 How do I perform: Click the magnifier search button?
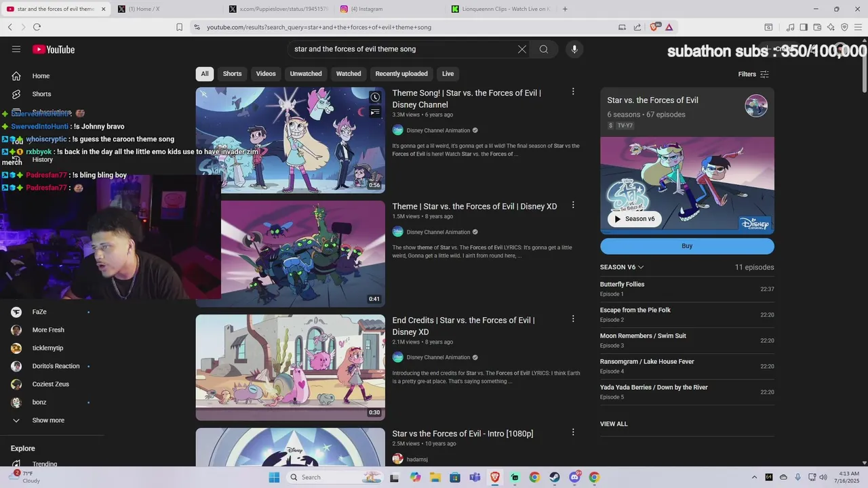click(x=544, y=49)
